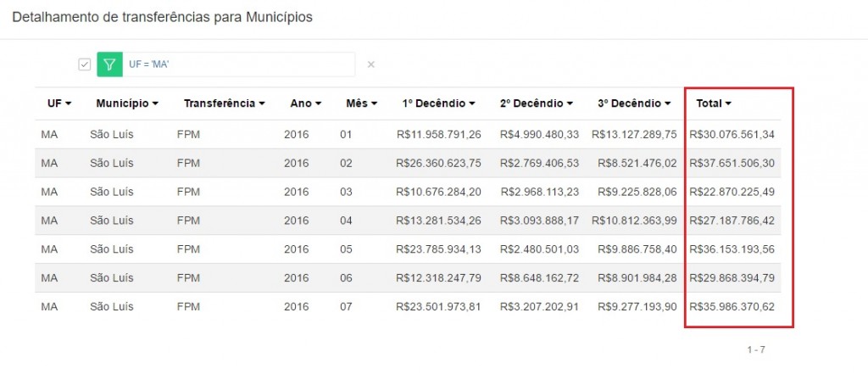The image size is (868, 374).
Task: Select the São Luís cell in first row
Action: click(x=112, y=134)
